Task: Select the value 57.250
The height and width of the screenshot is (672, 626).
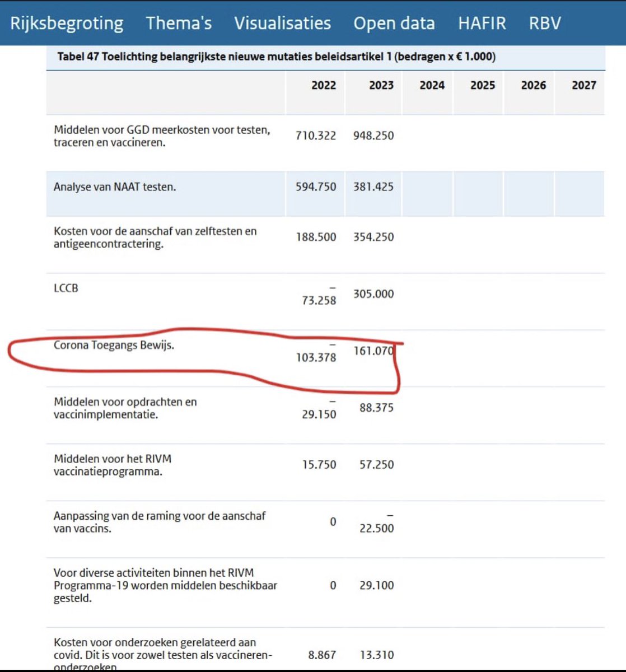Action: click(x=376, y=465)
